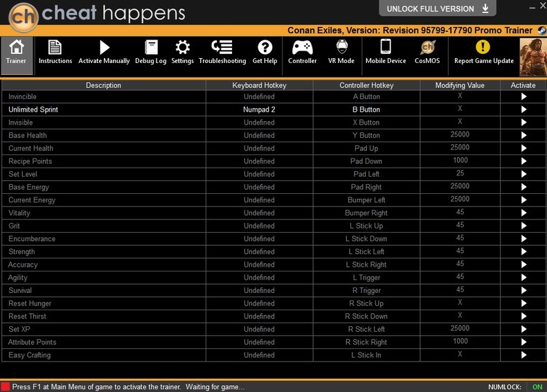This screenshot has width=547, height=392.
Task: Select the Unlimited Sprint description
Action: pos(33,109)
